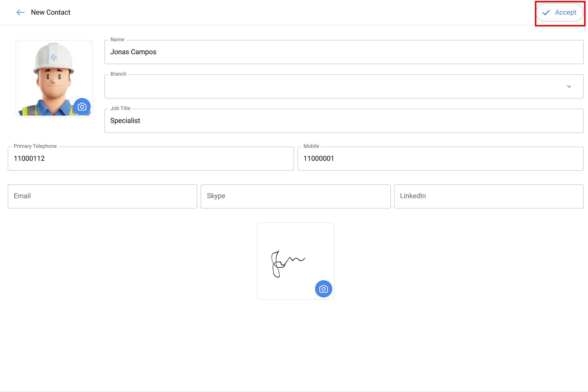The width and height of the screenshot is (588, 392).
Task: Focus the Skype input field
Action: pos(296,196)
